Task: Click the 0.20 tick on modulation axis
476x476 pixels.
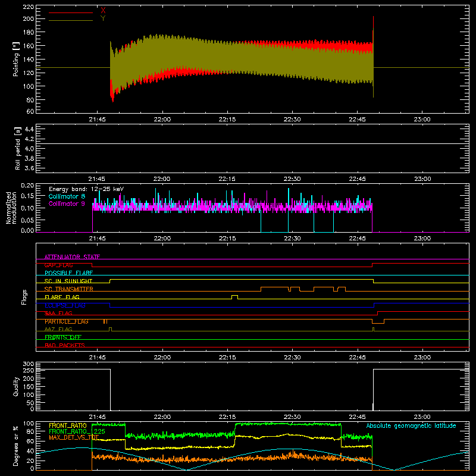Action: (27, 186)
